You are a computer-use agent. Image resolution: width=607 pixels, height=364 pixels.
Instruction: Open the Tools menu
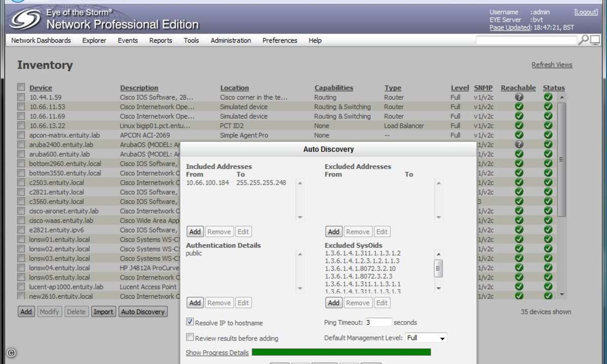pyautogui.click(x=191, y=40)
